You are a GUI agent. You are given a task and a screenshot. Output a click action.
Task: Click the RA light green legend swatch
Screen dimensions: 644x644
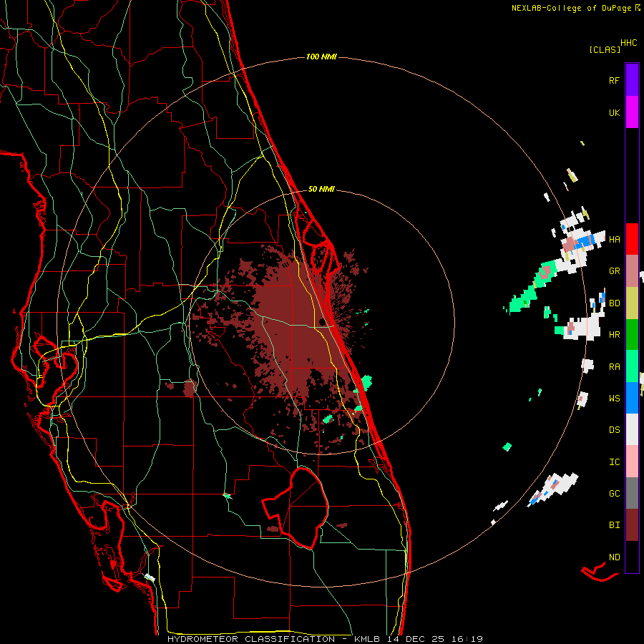[632, 366]
